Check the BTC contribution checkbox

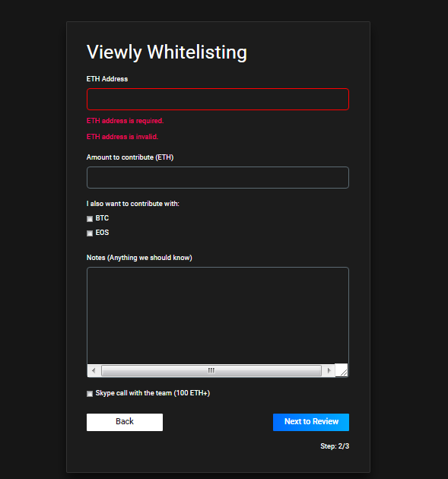[x=90, y=219]
